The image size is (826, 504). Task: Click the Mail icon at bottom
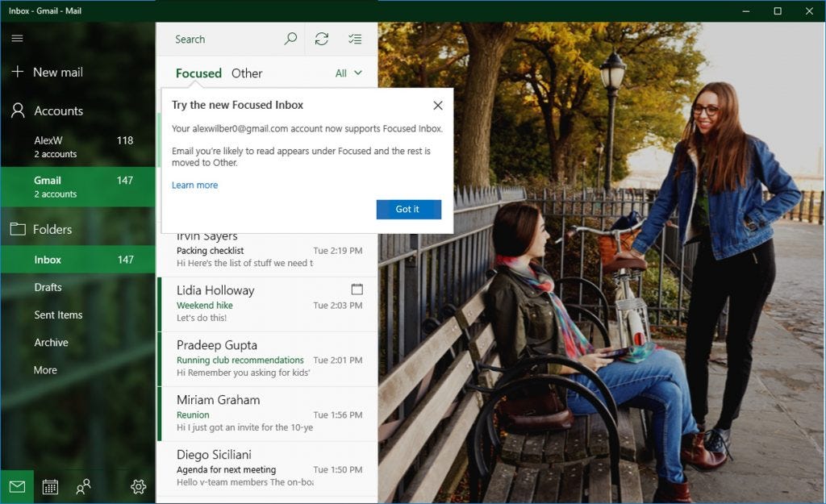click(x=16, y=486)
